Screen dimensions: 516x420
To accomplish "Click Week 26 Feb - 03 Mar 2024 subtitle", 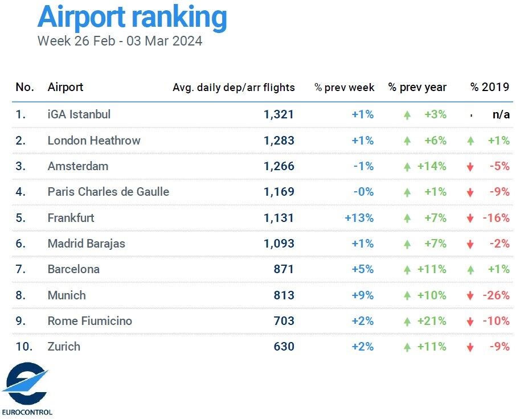I will pos(120,41).
